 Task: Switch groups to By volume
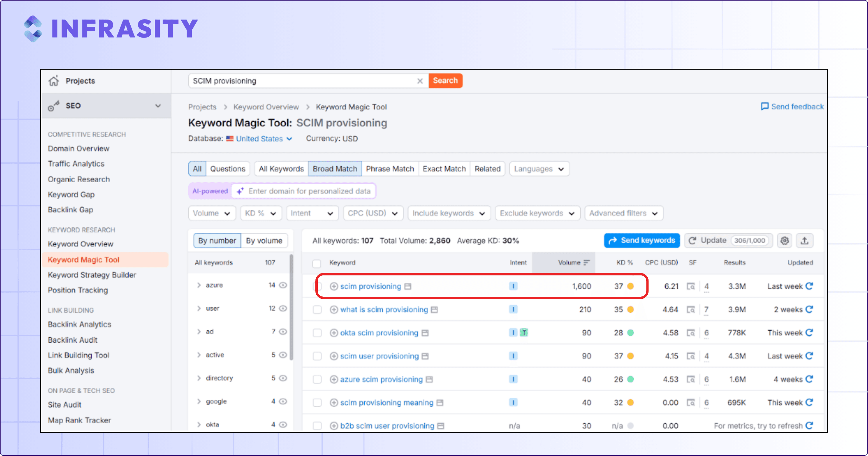tap(264, 241)
